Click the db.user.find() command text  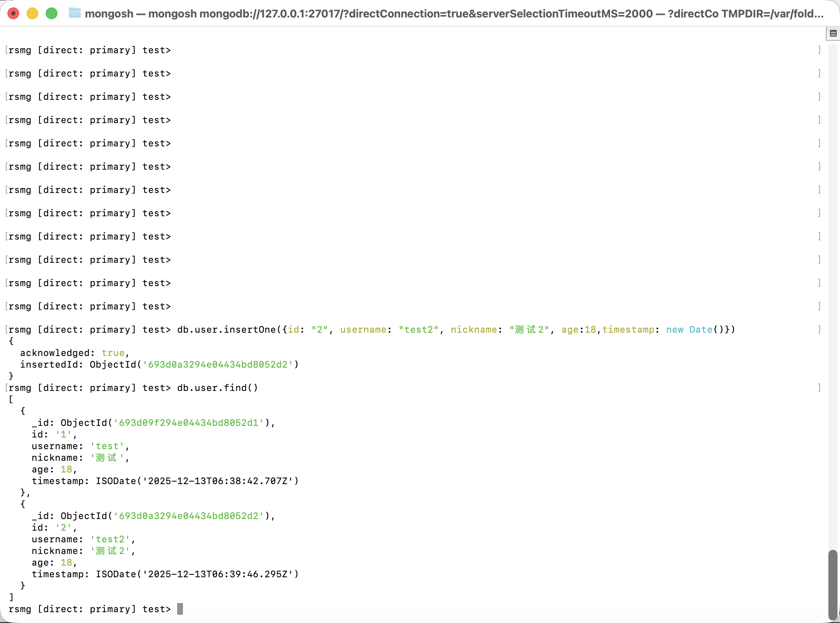pyautogui.click(x=217, y=388)
